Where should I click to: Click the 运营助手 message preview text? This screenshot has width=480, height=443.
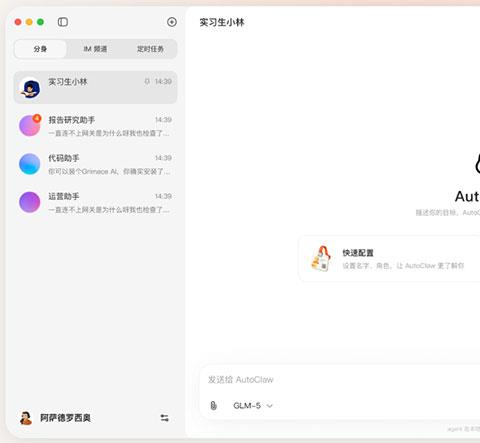(x=109, y=210)
